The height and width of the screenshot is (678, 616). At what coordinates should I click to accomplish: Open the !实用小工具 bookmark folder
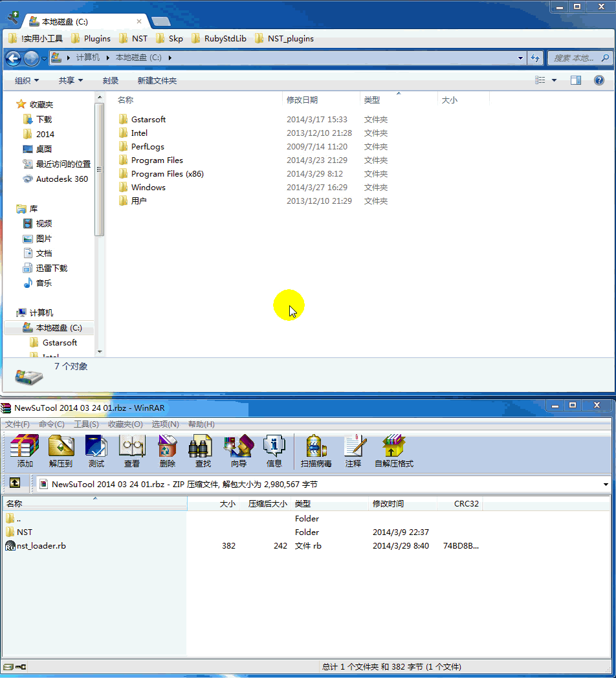tap(36, 38)
